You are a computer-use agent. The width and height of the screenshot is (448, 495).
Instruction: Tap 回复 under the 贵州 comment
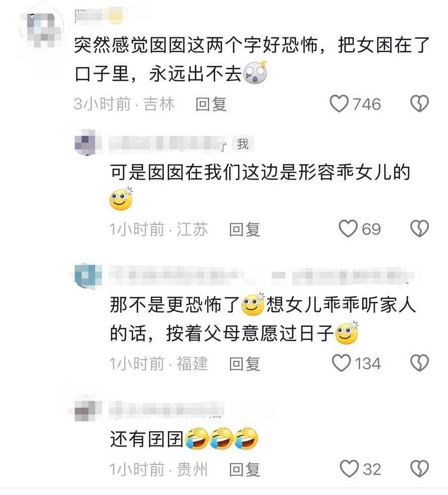245,469
